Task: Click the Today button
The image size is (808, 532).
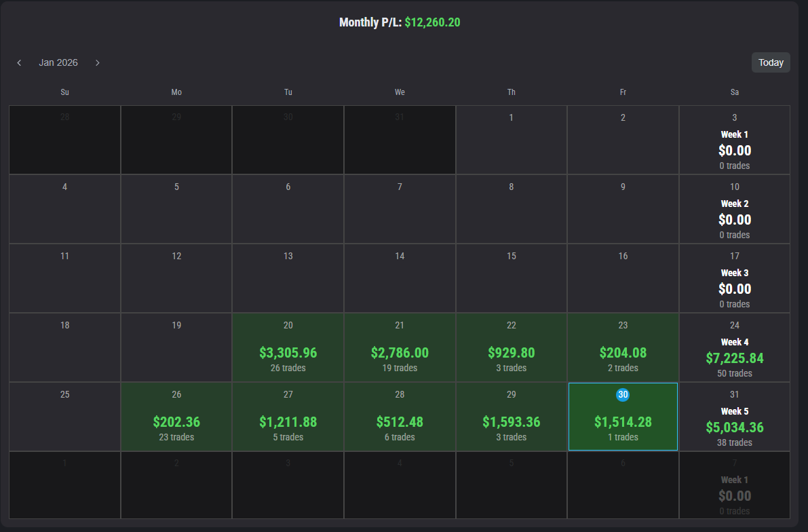Action: (x=771, y=62)
